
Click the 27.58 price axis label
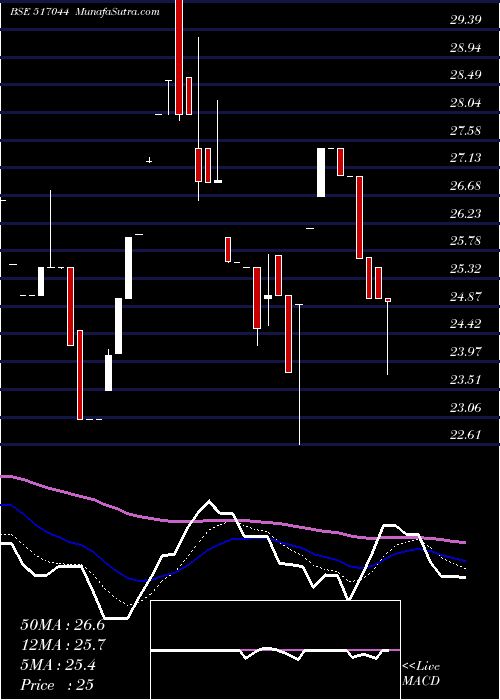[x=465, y=130]
